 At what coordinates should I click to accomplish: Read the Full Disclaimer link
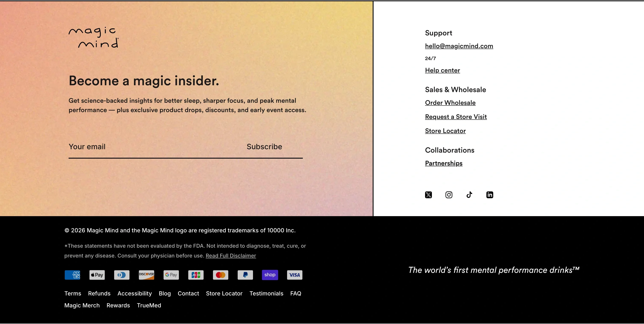click(230, 255)
